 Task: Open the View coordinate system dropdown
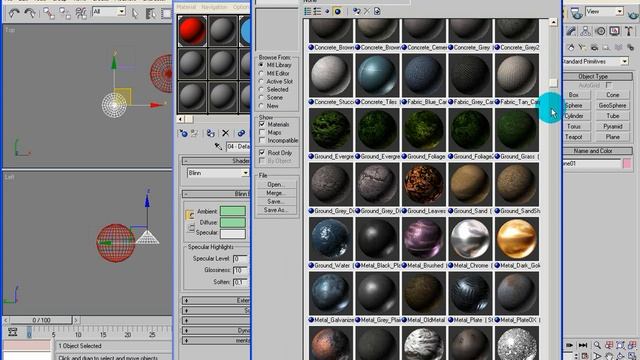pos(604,11)
